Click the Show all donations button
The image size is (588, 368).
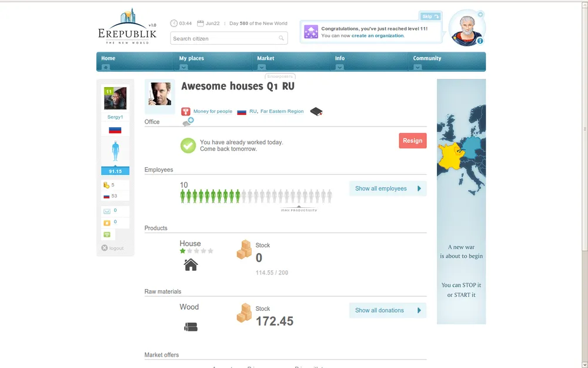pyautogui.click(x=387, y=310)
